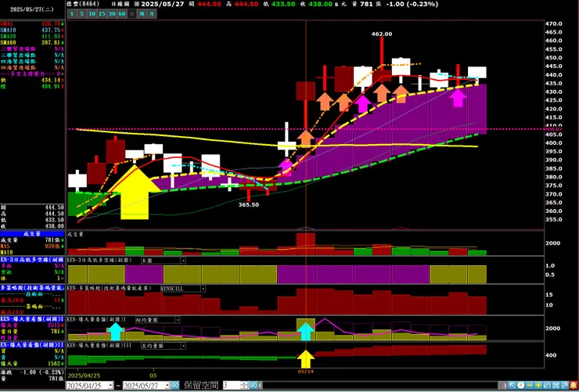Click the KEN-爆大量看盤(副圖)I blue header
The width and height of the screenshot is (579, 392).
click(x=32, y=318)
